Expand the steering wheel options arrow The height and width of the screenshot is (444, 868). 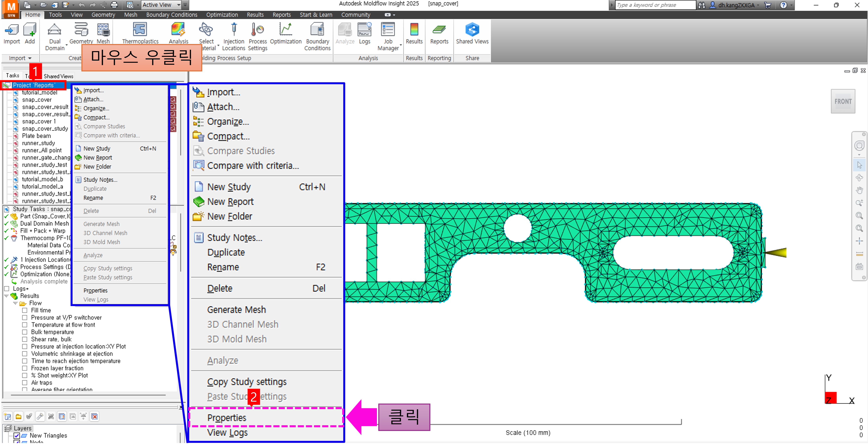coord(859,155)
